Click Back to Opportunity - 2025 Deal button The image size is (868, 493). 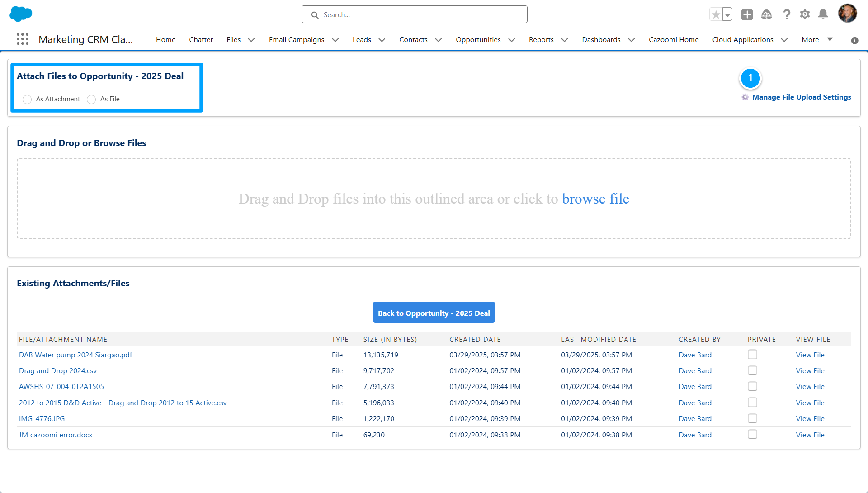[434, 313]
